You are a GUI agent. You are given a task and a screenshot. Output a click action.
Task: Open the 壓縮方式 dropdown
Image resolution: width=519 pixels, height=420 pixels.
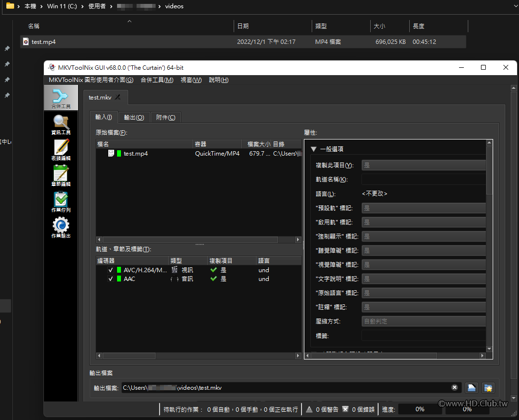pos(423,321)
